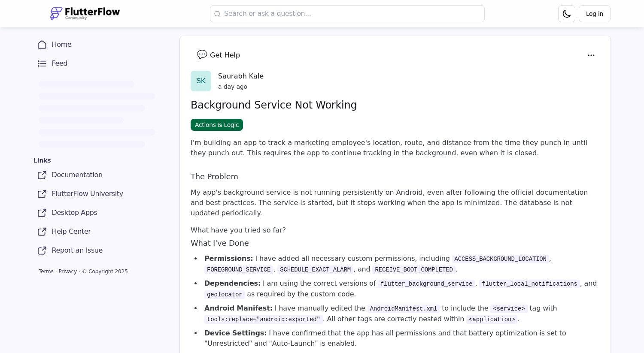The image size is (644, 353).
Task: Open the Home section from the sidebar
Action: tap(61, 45)
